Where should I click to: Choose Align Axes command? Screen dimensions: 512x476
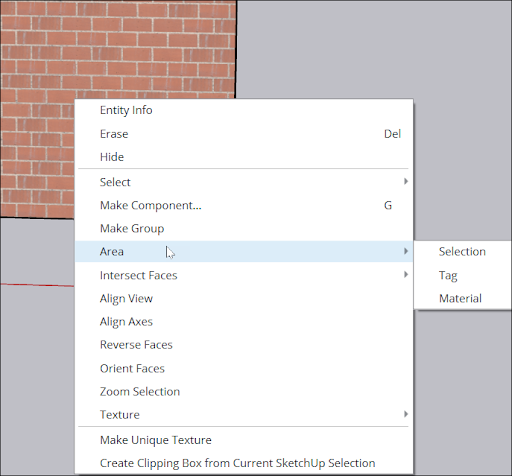click(x=244, y=322)
